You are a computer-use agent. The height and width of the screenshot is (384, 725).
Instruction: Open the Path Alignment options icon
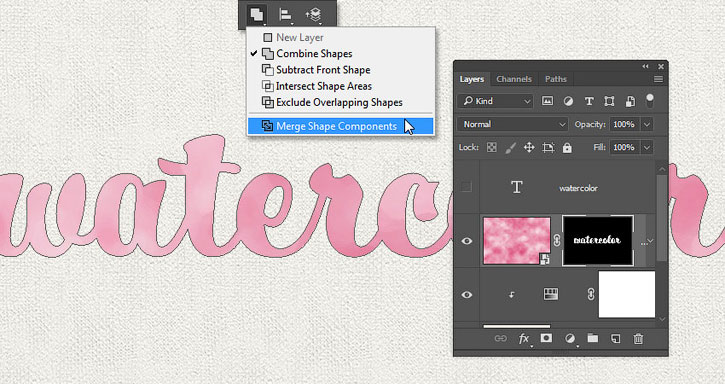[x=285, y=14]
